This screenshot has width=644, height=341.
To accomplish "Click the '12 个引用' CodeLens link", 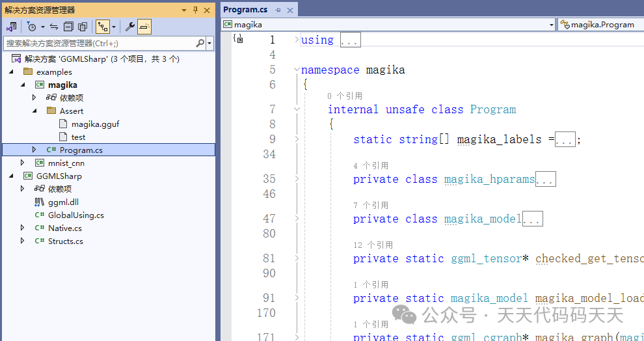I will [373, 245].
